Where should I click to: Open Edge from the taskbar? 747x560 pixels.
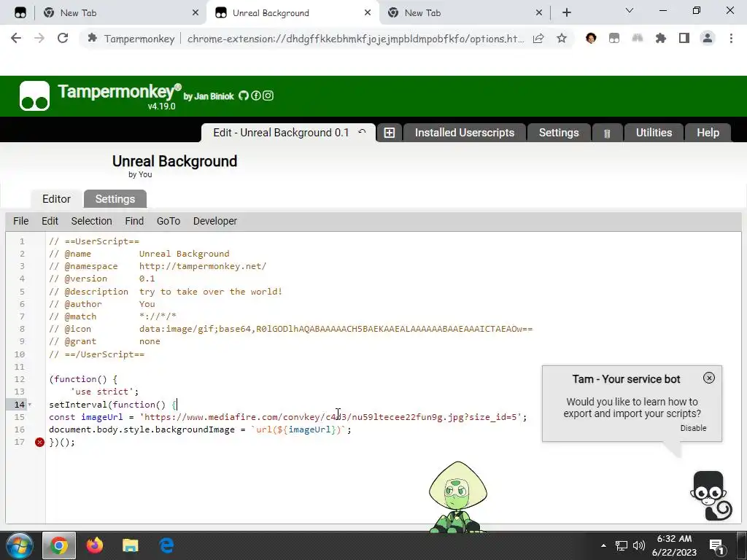(x=166, y=545)
